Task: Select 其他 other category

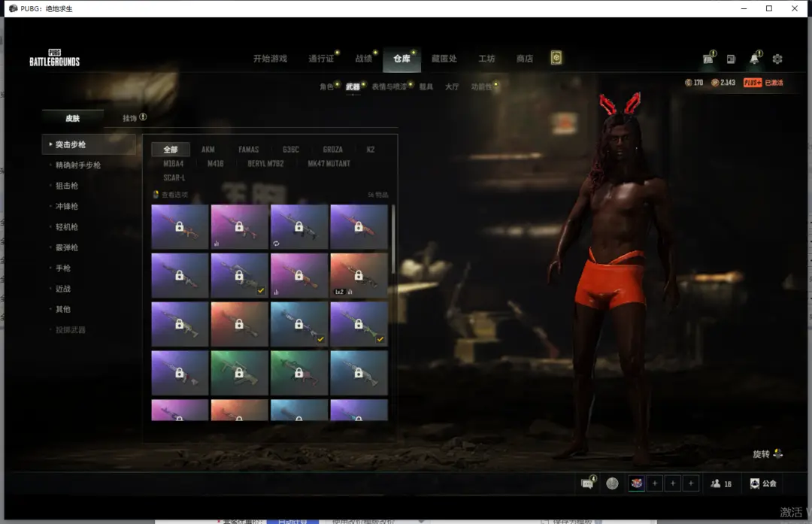Action: [63, 309]
